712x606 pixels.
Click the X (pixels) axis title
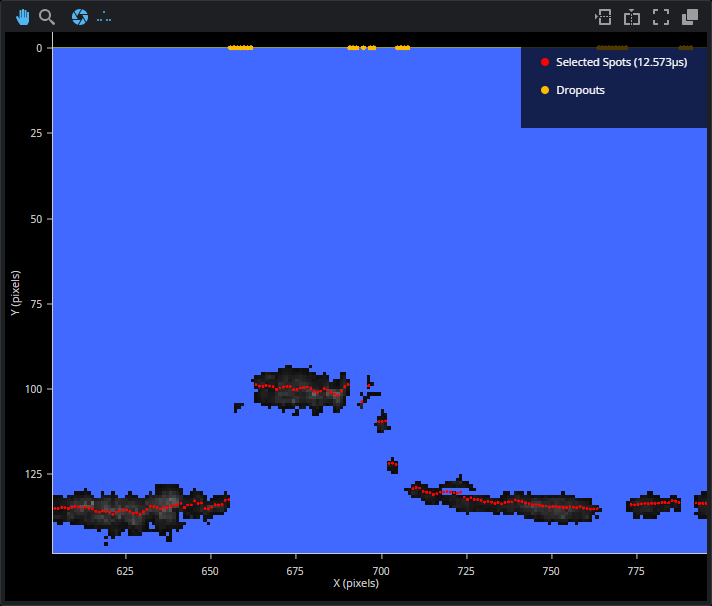[x=356, y=582]
